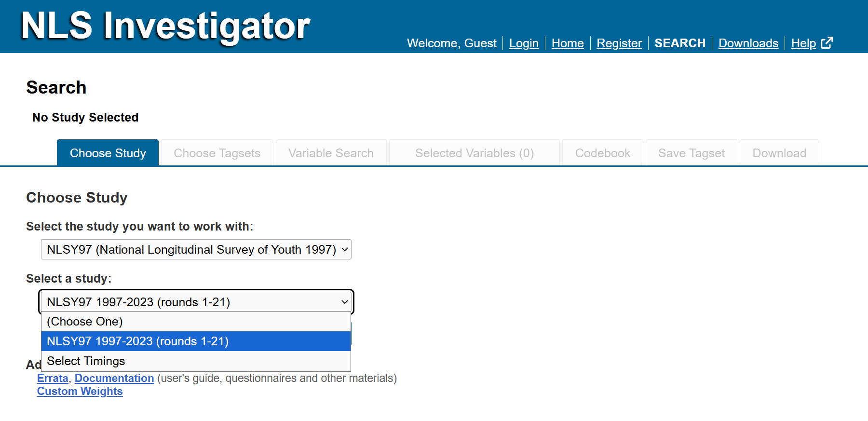Switch to the Choose Study tab
Image resolution: width=868 pixels, height=421 pixels.
coord(108,153)
